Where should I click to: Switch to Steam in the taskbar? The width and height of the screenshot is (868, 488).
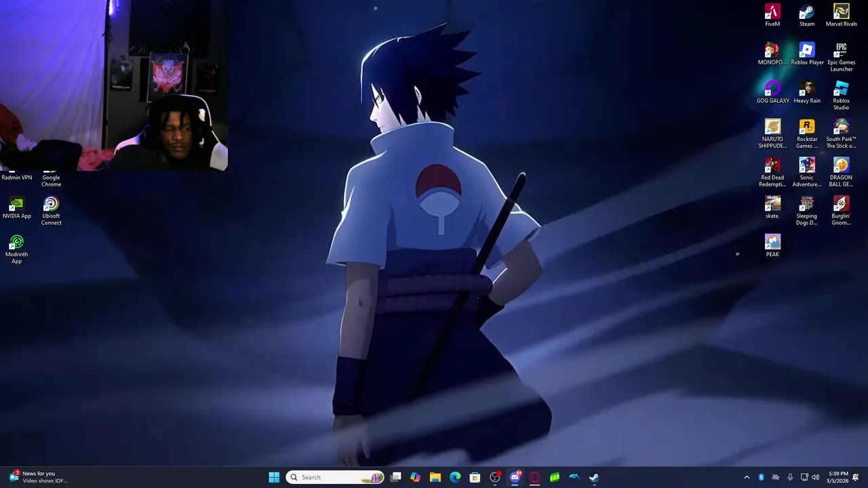pos(593,477)
